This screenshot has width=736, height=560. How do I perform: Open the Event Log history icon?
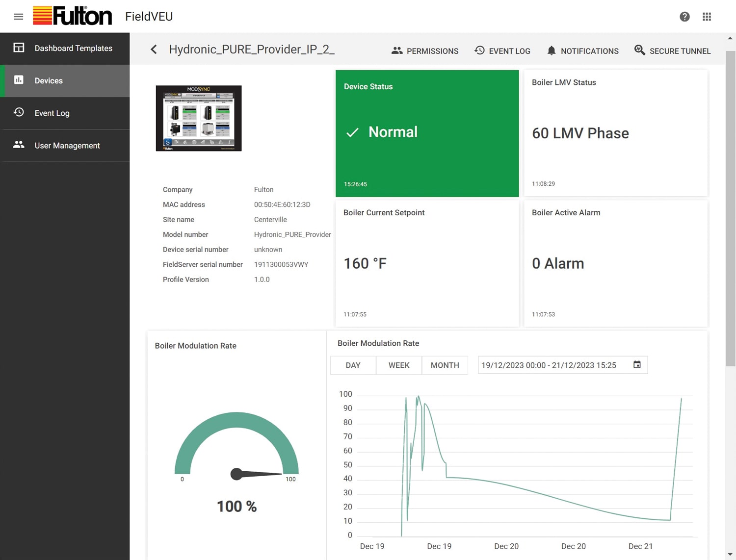pyautogui.click(x=18, y=113)
